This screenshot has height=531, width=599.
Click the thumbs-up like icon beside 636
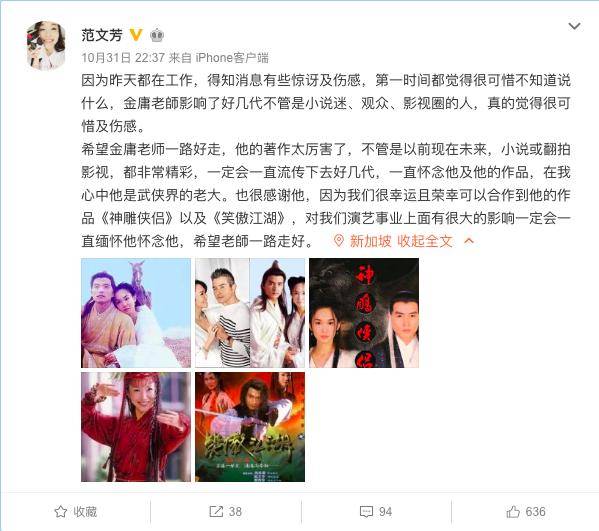[x=513, y=512]
